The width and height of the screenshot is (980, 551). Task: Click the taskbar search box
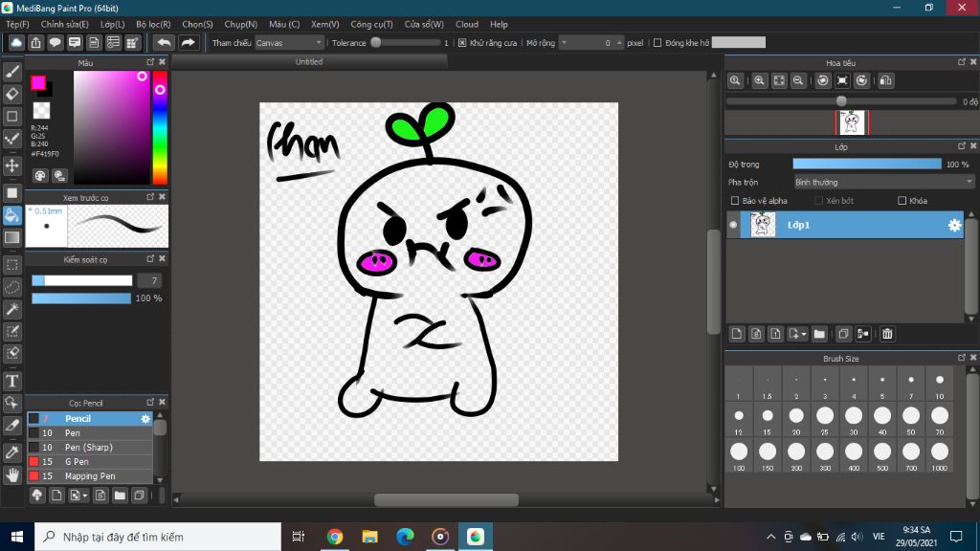(158, 537)
